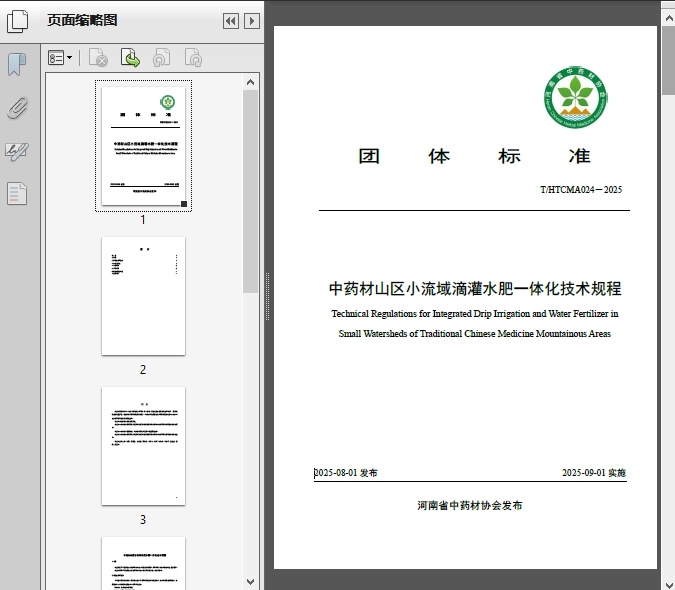
Task: Click the document view scrollbar down arrow
Action: (x=667, y=581)
